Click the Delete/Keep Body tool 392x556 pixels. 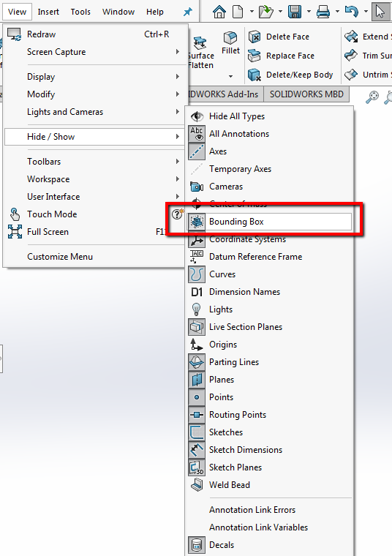(290, 75)
